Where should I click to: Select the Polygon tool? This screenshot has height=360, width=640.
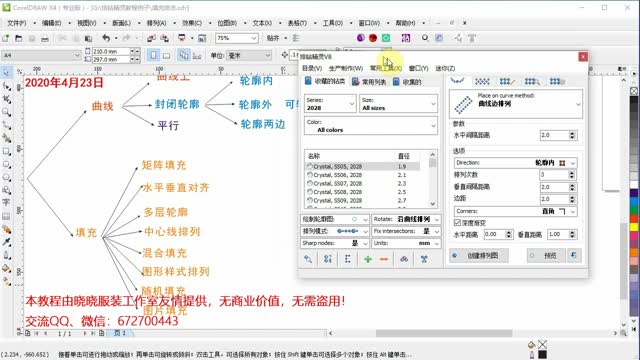(x=6, y=178)
